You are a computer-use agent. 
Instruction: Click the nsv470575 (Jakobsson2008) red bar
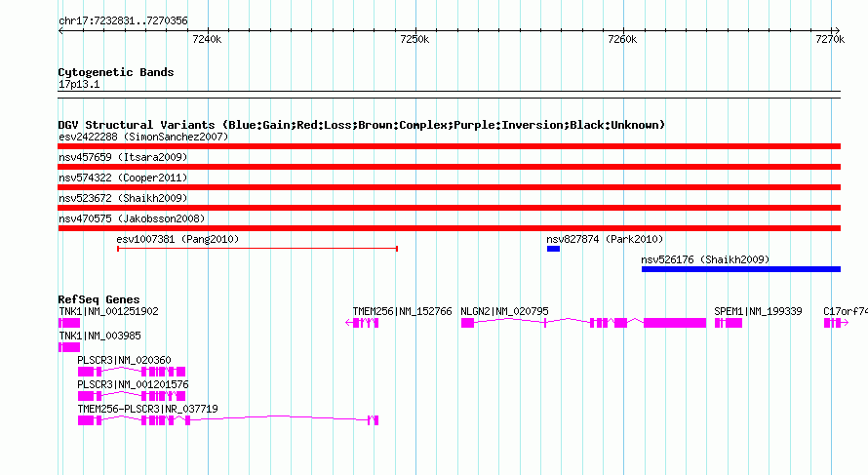point(449,228)
